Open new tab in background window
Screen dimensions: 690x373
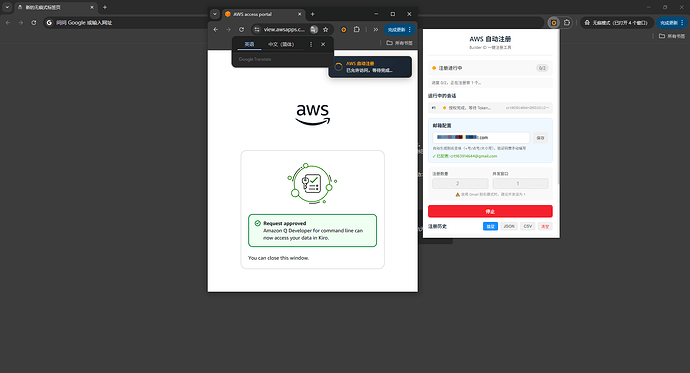point(105,7)
